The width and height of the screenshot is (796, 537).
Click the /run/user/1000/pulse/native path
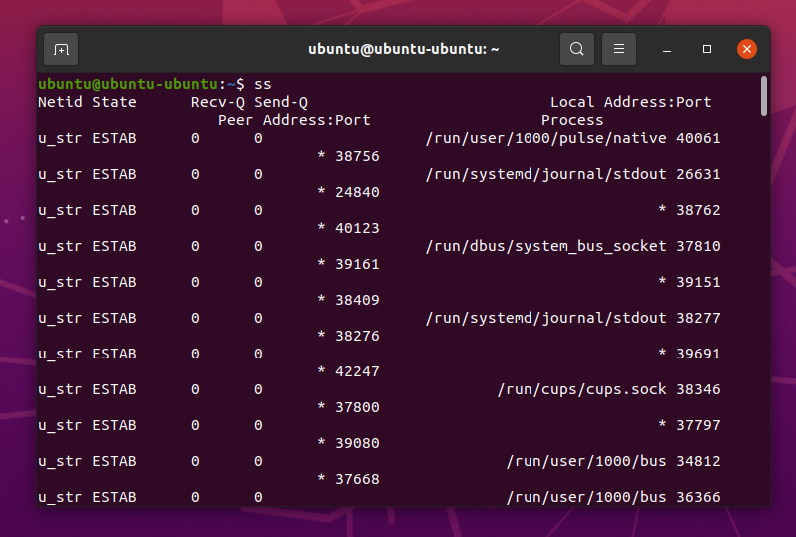(546, 138)
